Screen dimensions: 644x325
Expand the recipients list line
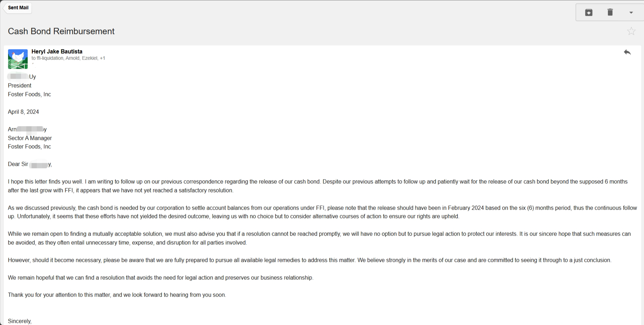tap(68, 58)
